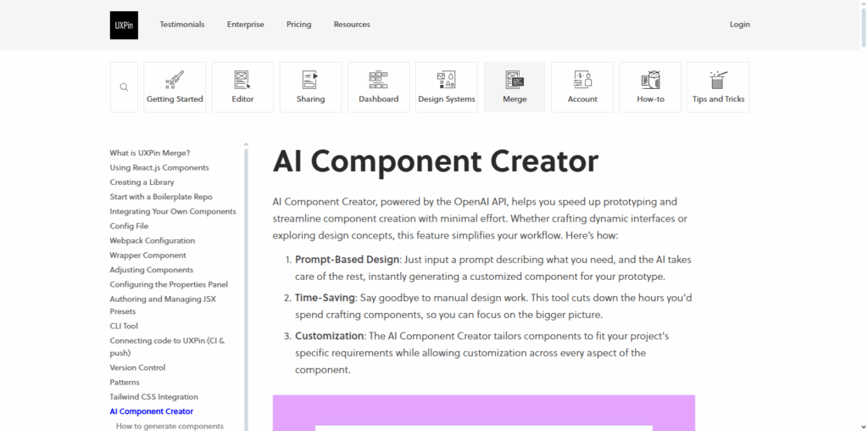
Task: Click the Customization bold text
Action: tap(330, 336)
